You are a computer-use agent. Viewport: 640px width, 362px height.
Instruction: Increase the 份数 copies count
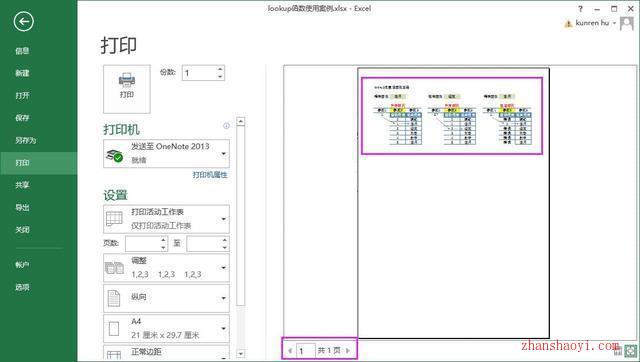point(220,70)
